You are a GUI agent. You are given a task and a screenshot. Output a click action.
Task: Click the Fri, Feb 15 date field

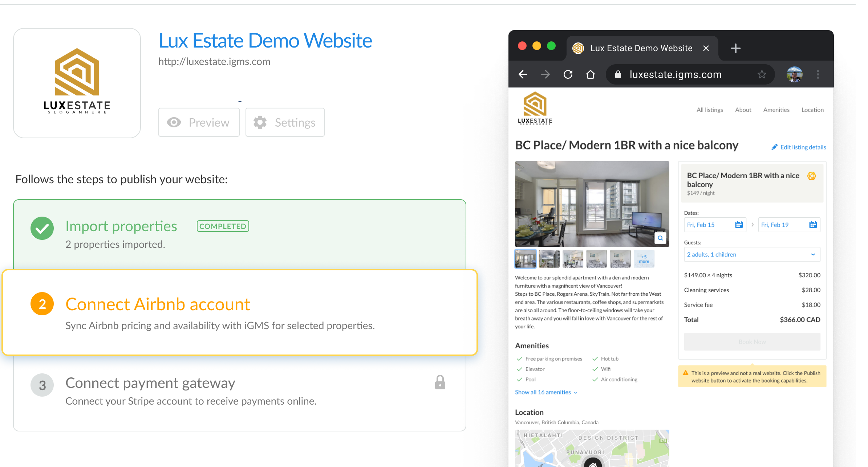click(x=715, y=225)
